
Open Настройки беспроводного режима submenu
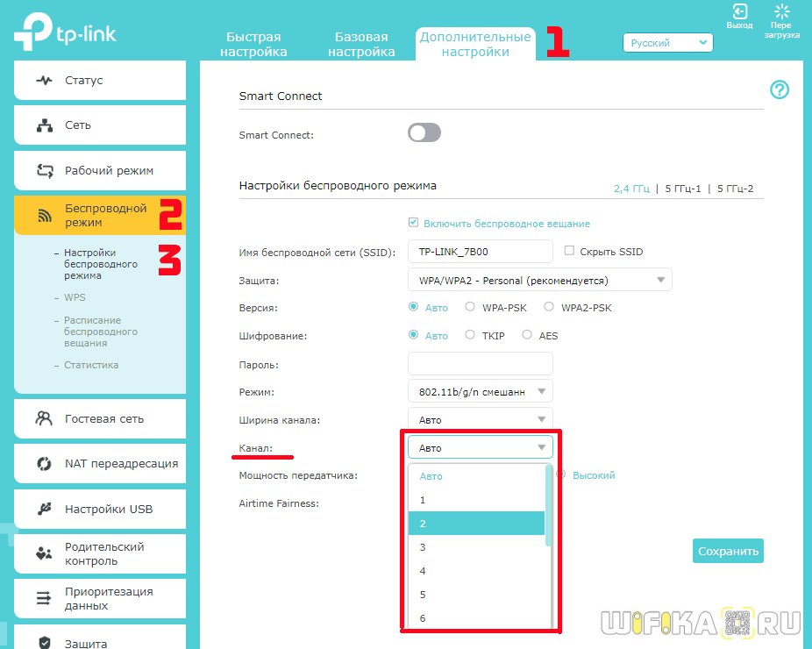click(101, 264)
